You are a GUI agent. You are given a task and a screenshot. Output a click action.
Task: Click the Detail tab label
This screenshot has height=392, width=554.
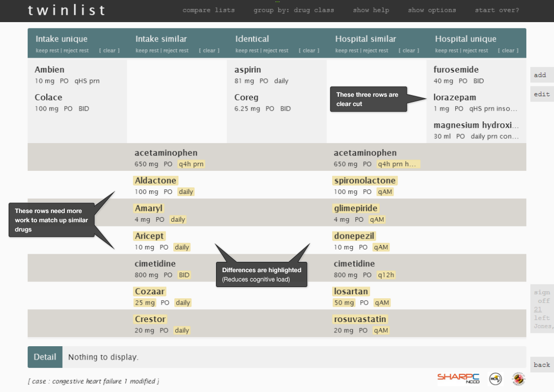(x=45, y=357)
